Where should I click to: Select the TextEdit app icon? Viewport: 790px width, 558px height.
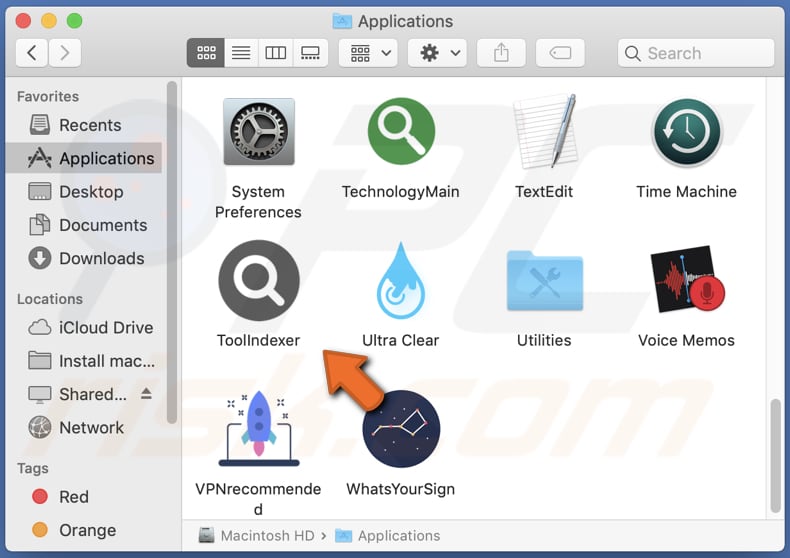544,131
